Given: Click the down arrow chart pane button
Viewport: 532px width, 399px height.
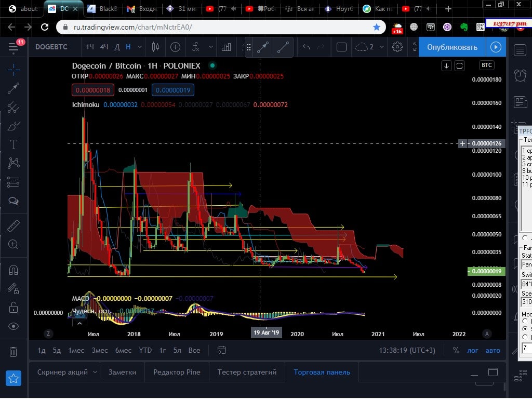Looking at the screenshot, I should 446,66.
